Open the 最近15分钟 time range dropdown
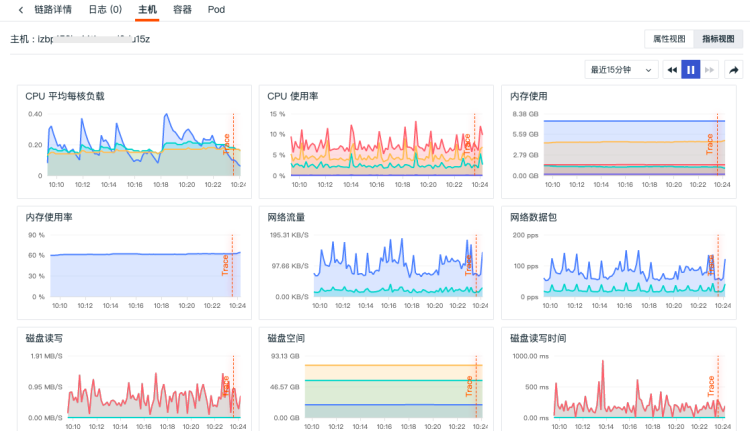This screenshot has width=750, height=431. pyautogui.click(x=620, y=70)
